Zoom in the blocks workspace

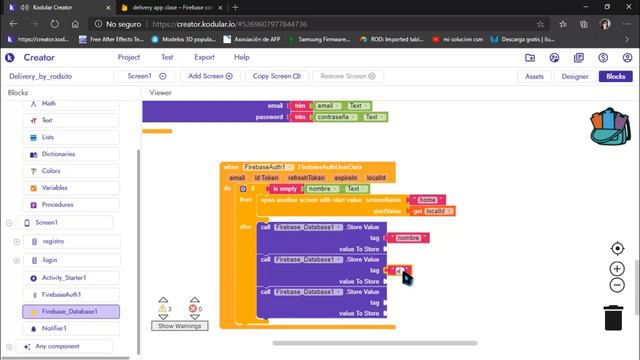(617, 269)
